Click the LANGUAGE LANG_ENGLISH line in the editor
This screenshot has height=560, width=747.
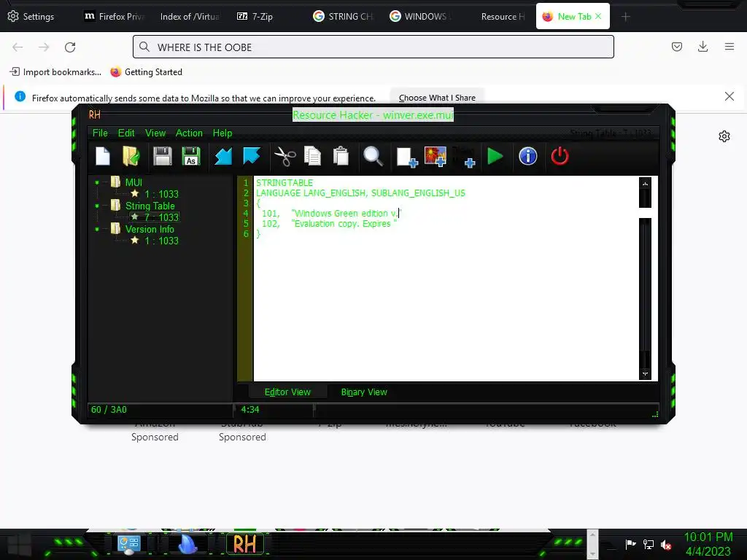[x=360, y=192]
